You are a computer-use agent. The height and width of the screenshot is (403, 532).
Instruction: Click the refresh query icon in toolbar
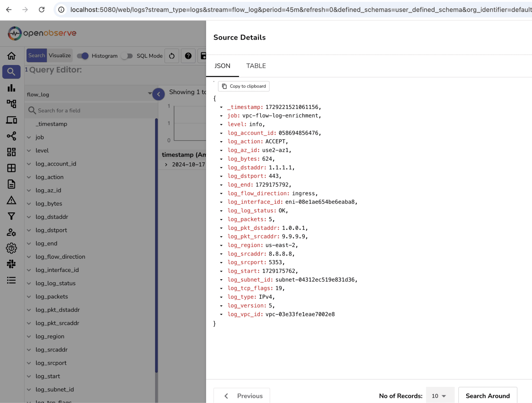[172, 56]
